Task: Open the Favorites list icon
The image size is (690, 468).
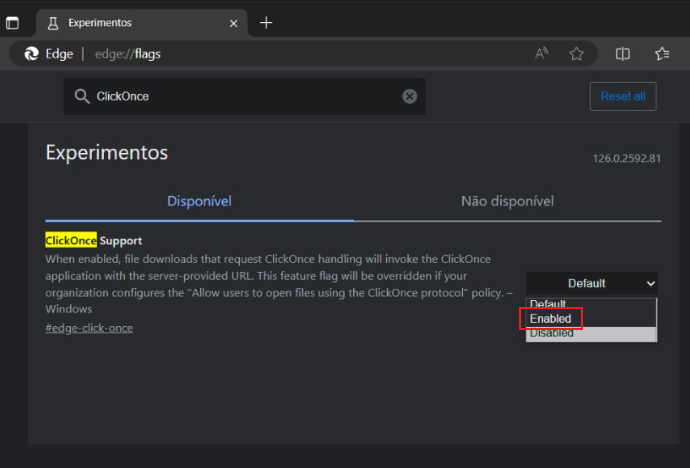Action: (x=662, y=54)
